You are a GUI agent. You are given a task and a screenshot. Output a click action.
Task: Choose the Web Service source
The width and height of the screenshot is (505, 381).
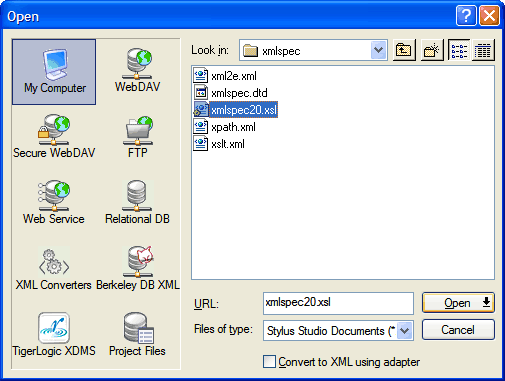[54, 202]
